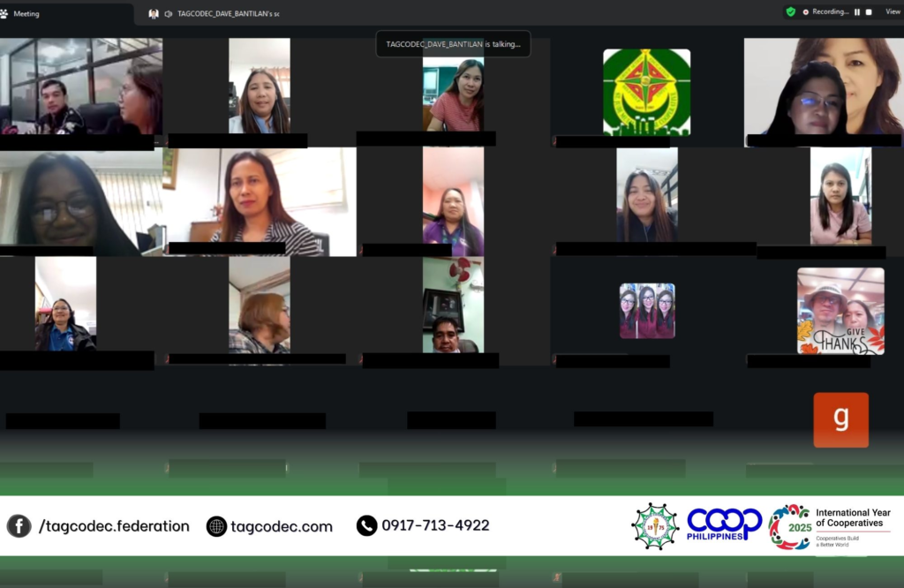Select the green and red emblem participant tile

[x=646, y=92]
